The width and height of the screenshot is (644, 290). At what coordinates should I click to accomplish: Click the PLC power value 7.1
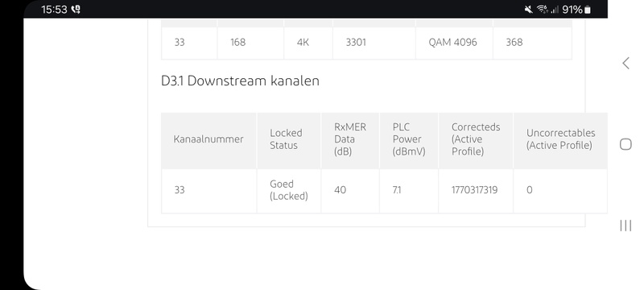pyautogui.click(x=397, y=190)
